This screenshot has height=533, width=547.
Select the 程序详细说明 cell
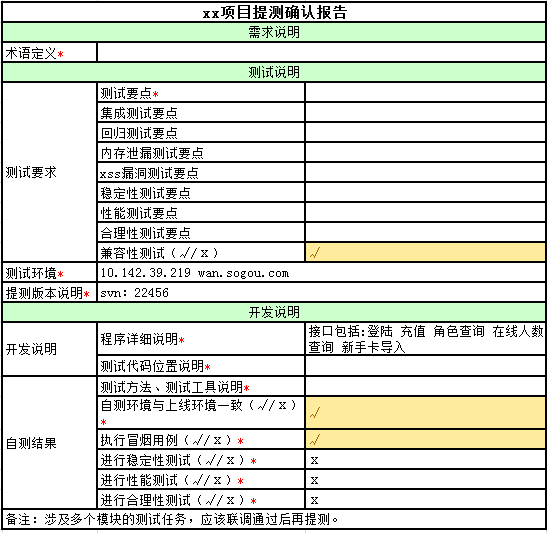tap(201, 338)
